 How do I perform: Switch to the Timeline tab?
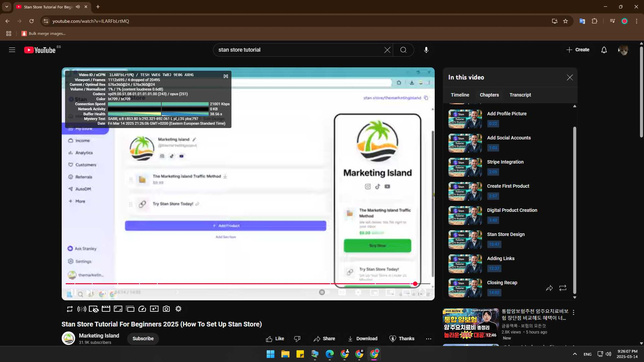(460, 95)
